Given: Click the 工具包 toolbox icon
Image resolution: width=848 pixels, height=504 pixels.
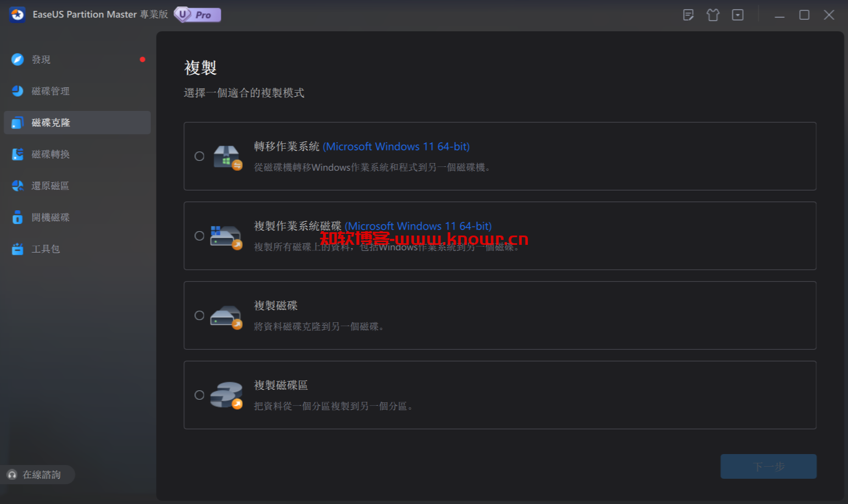Looking at the screenshot, I should point(18,249).
